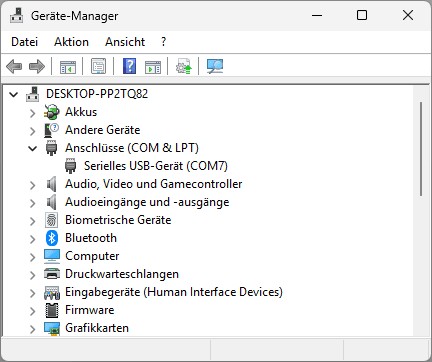Show or hide the action pane icon

point(153,67)
